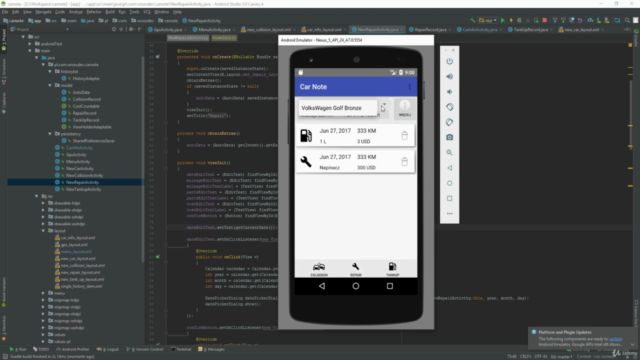Open the Version Control tool window

[145, 349]
